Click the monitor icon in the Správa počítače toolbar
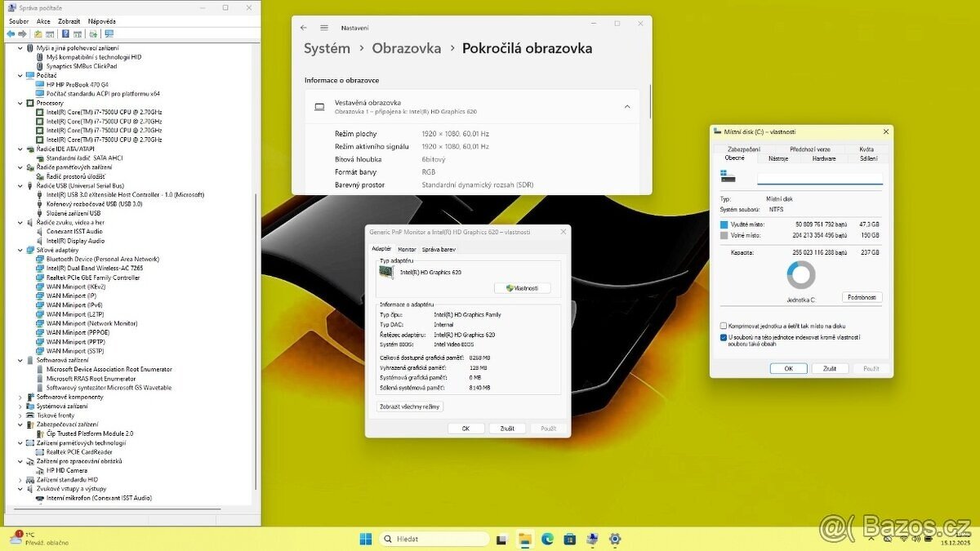Screen dimensions: 980x551 coord(109,34)
